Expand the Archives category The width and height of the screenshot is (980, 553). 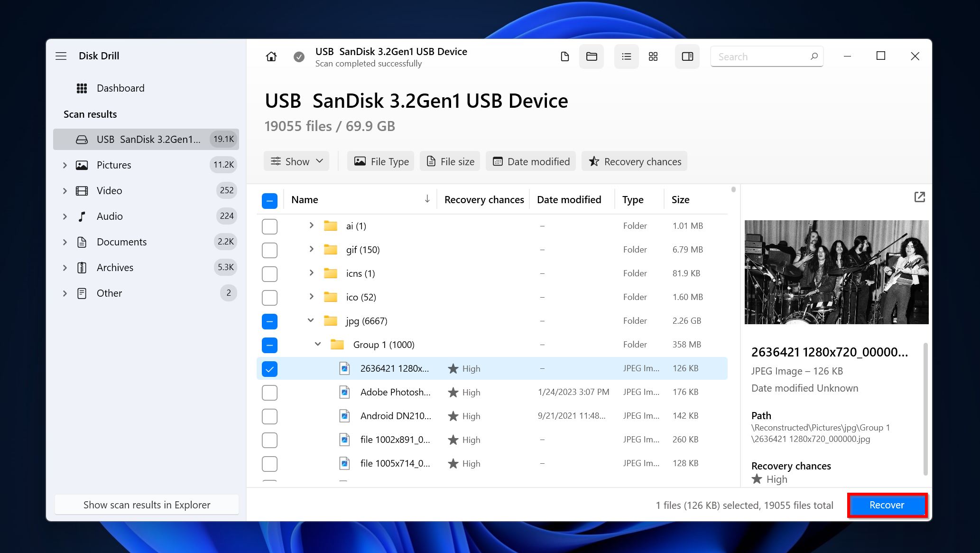(x=65, y=268)
